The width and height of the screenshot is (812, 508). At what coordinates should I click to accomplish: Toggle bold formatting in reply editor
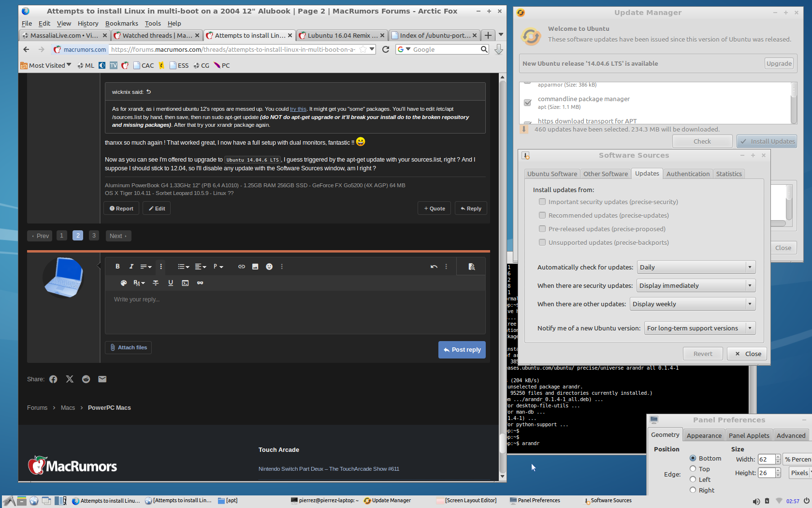(117, 267)
